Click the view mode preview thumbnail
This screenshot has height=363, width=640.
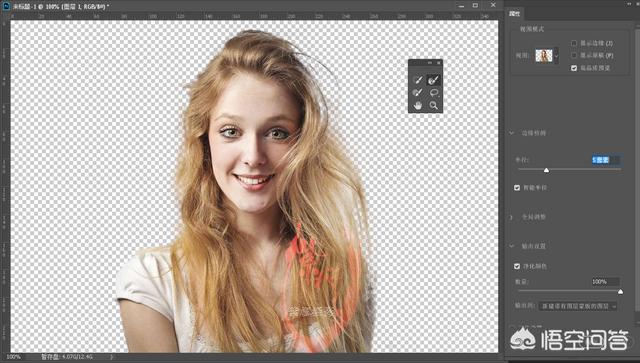(x=544, y=55)
